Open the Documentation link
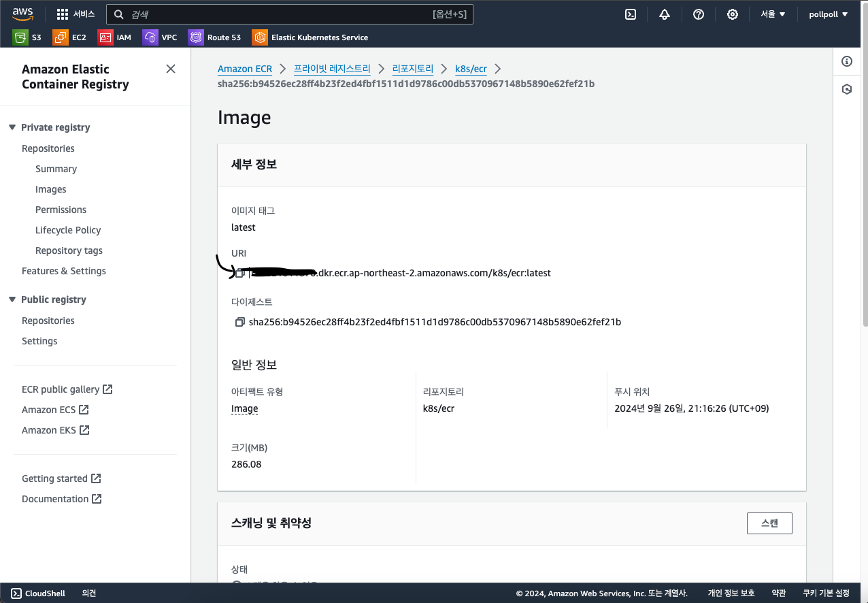Viewport: 868px width, 603px height. [x=62, y=499]
